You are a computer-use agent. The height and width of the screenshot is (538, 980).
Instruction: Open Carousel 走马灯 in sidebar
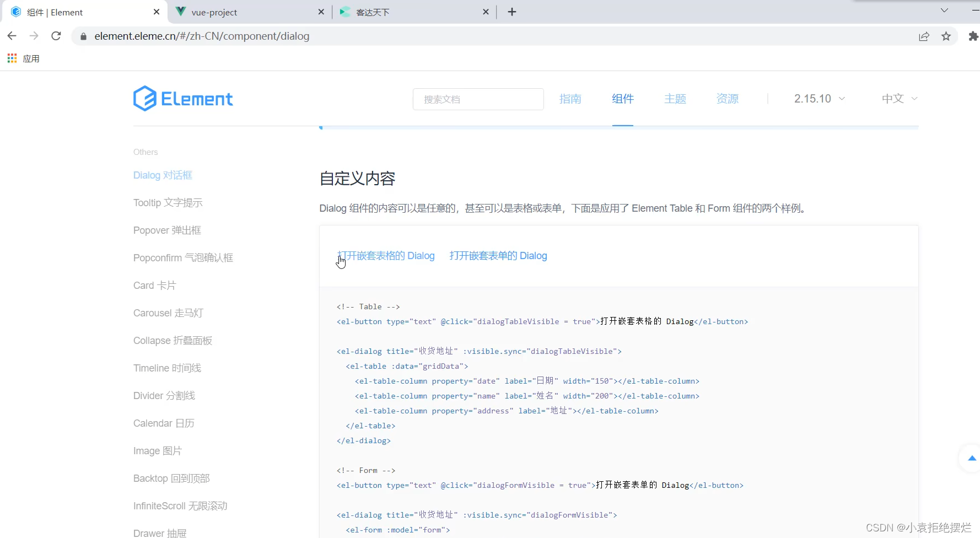(168, 313)
